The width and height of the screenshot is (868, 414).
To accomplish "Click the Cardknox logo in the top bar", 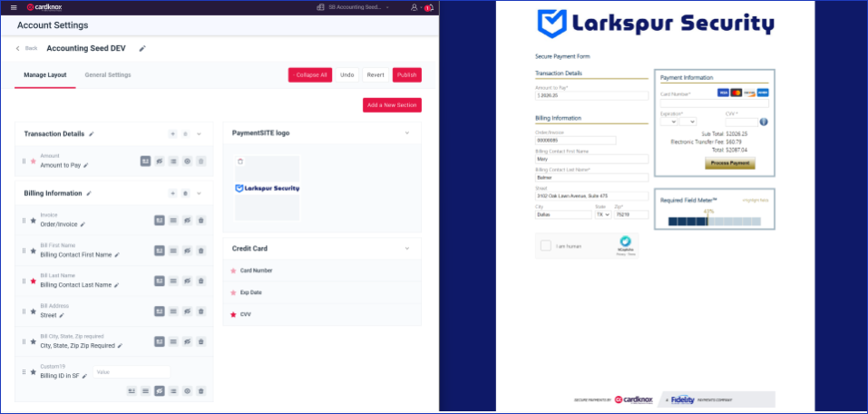I will click(x=44, y=7).
